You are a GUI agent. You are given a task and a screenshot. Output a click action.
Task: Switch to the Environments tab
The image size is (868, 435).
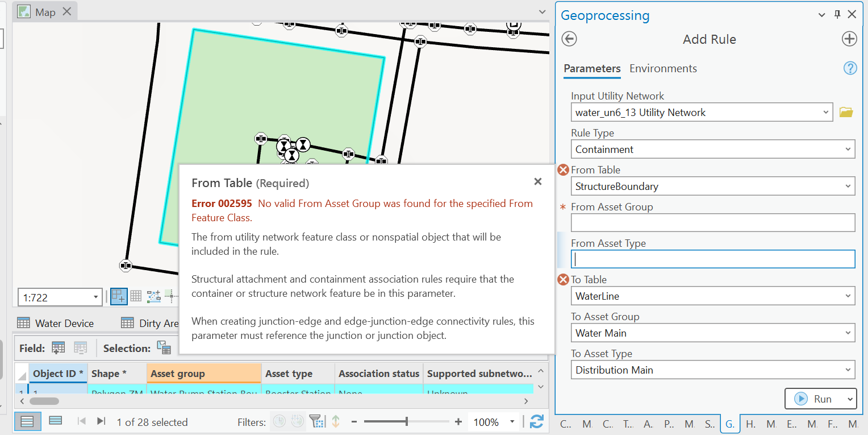click(x=663, y=68)
